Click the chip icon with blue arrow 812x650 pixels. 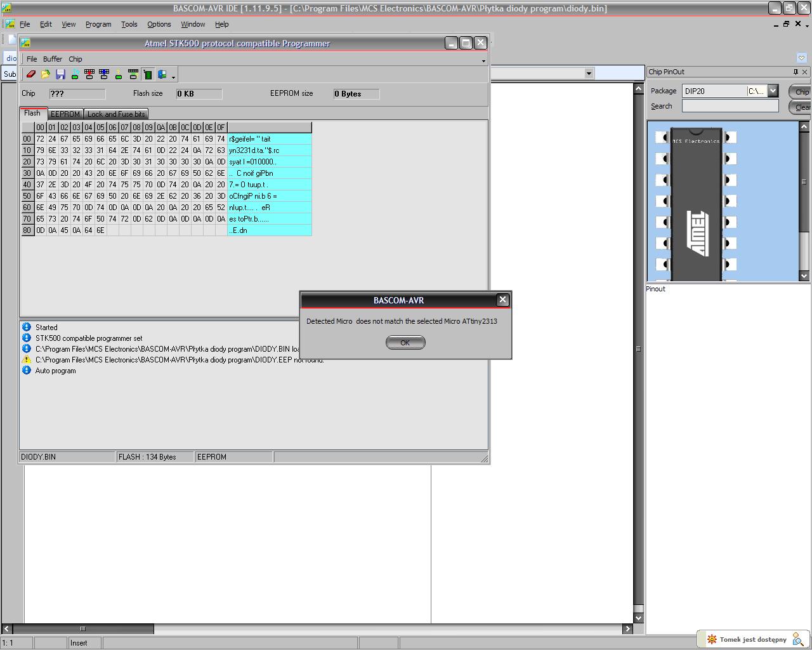coord(104,74)
